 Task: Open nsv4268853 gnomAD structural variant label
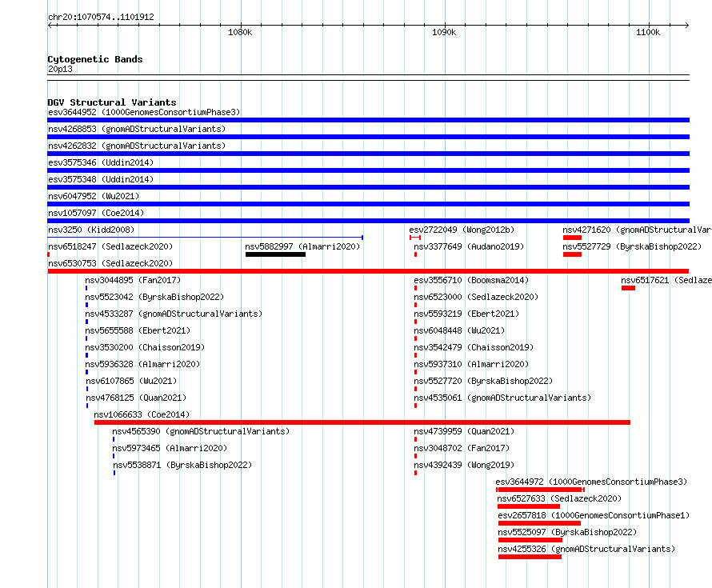click(137, 129)
